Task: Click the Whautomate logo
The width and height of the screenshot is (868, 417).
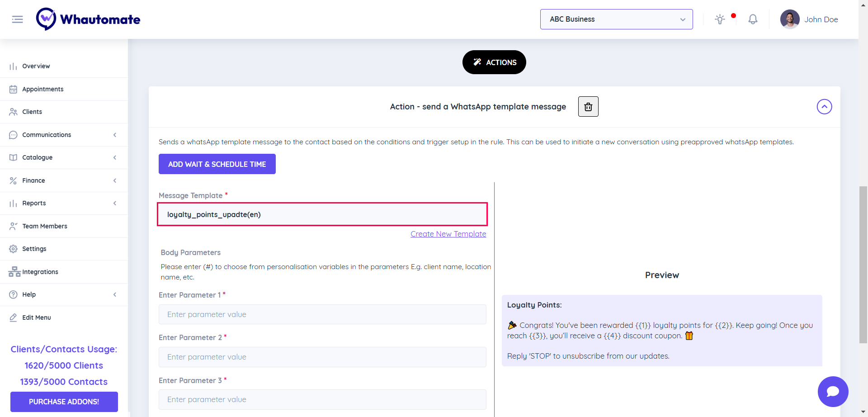Action: click(88, 19)
